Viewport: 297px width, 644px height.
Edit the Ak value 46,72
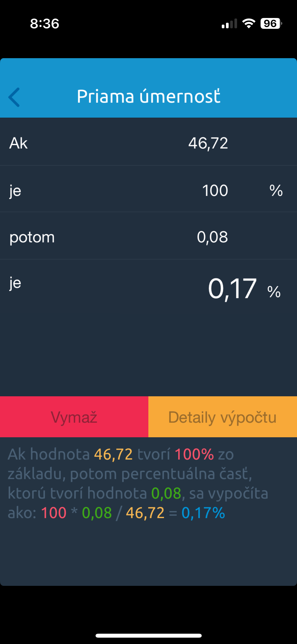pyautogui.click(x=208, y=143)
